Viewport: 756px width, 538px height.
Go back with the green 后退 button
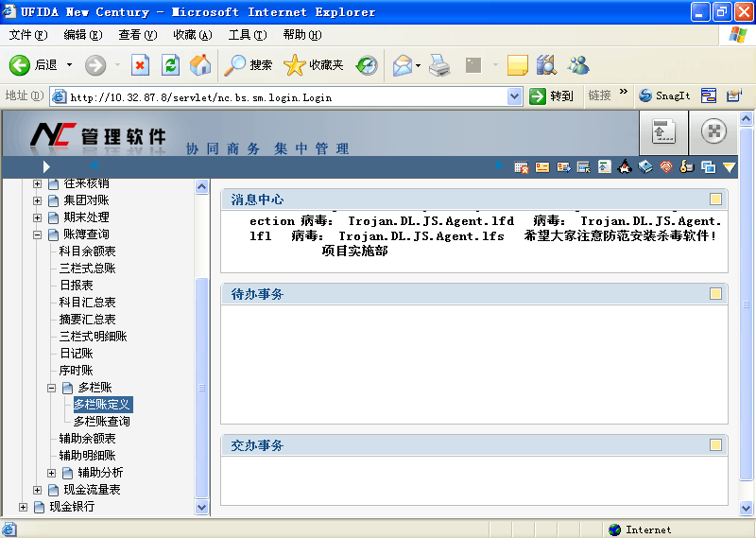tap(33, 65)
